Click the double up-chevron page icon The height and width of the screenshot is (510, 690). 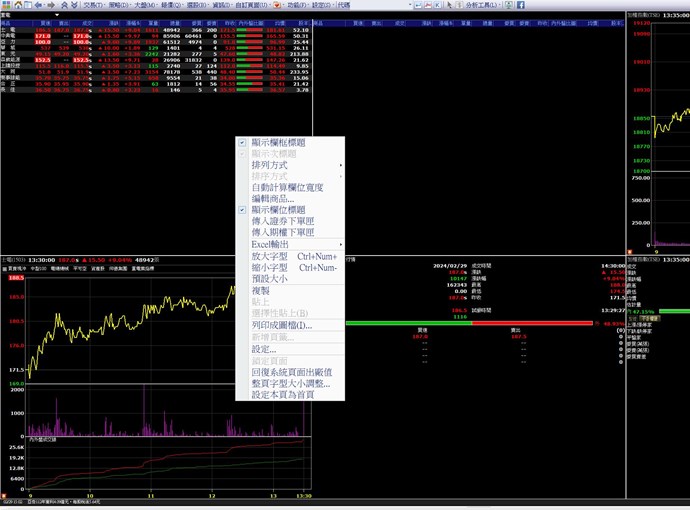click(x=64, y=5)
